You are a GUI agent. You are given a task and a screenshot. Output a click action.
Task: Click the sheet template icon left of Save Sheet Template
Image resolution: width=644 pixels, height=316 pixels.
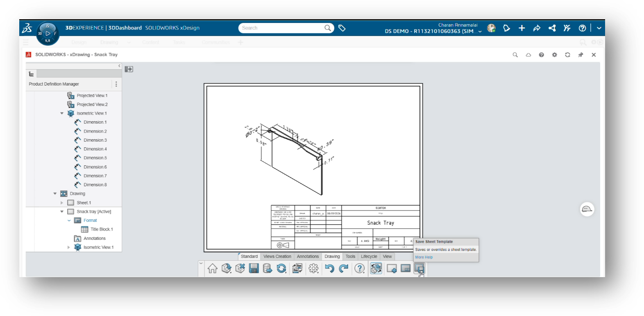click(406, 269)
